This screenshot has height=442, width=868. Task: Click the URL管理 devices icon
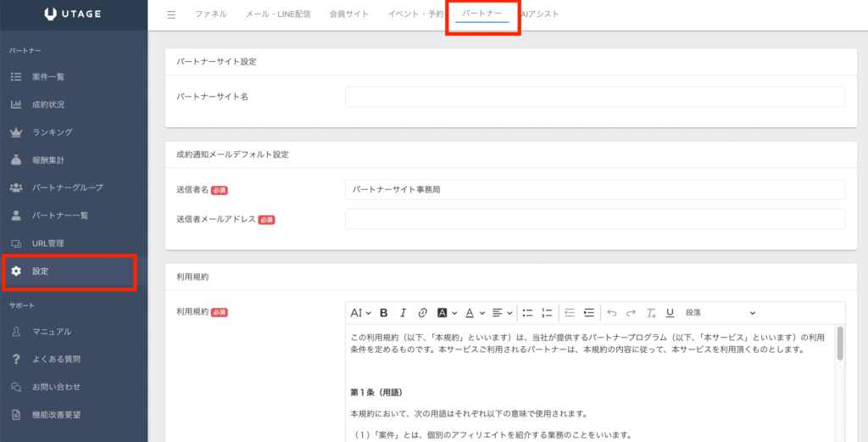pos(16,243)
